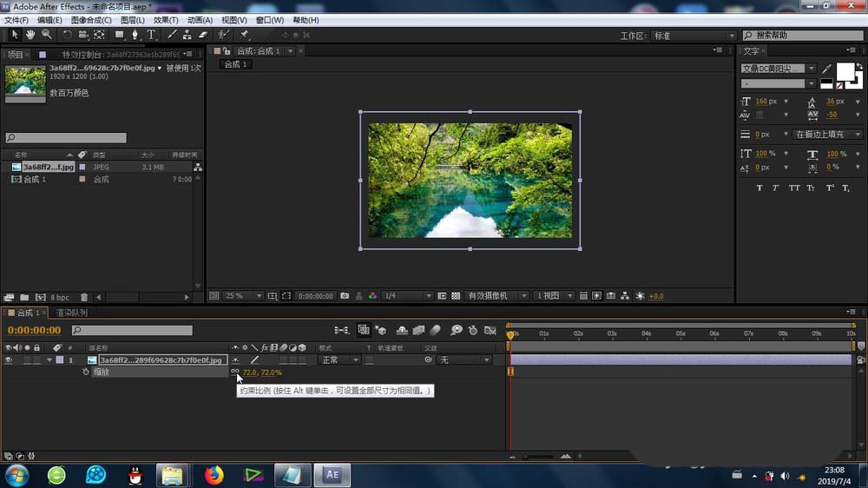Pick the Clone Stamp tool
This screenshot has width=868, height=488.
[187, 35]
